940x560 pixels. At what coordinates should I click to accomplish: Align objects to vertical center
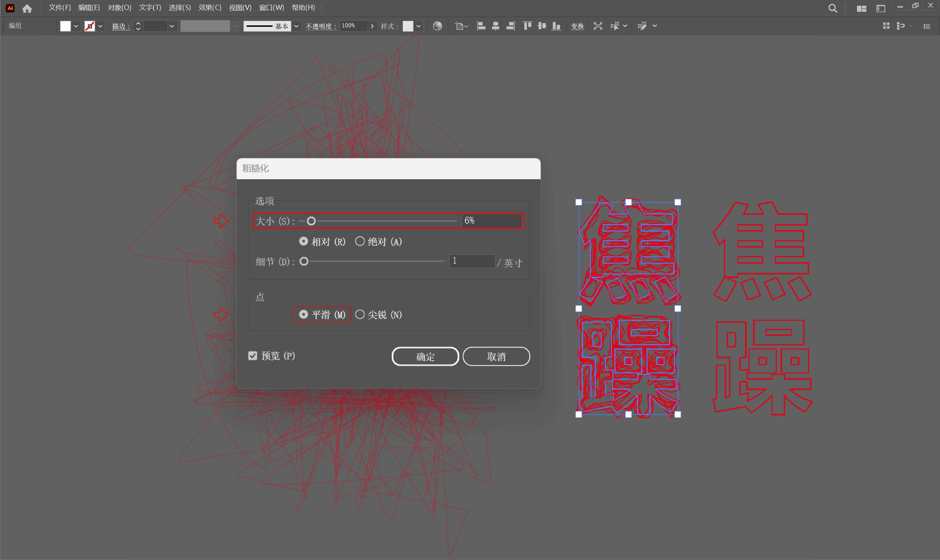tap(542, 26)
